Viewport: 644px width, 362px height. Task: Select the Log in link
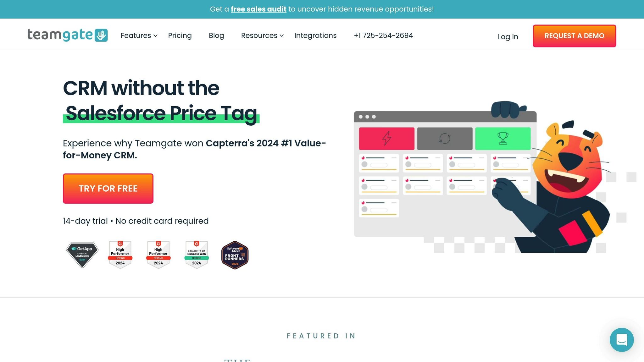[x=508, y=37]
